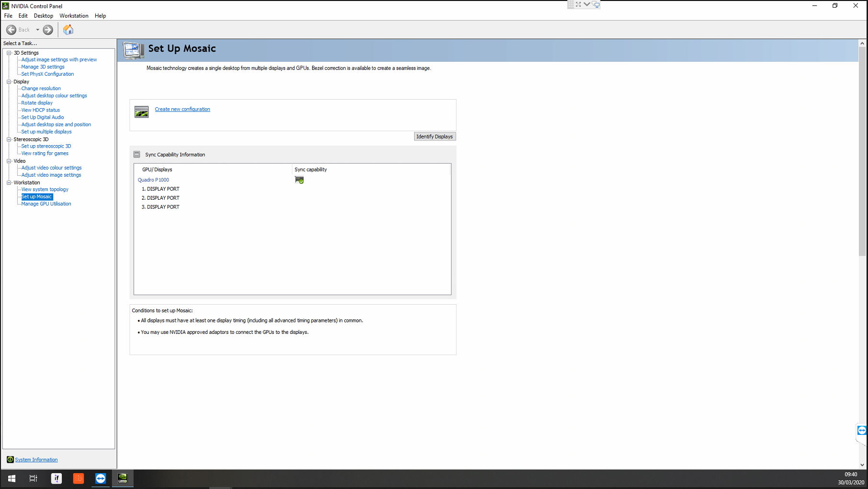Open Windows Start button

(11, 478)
